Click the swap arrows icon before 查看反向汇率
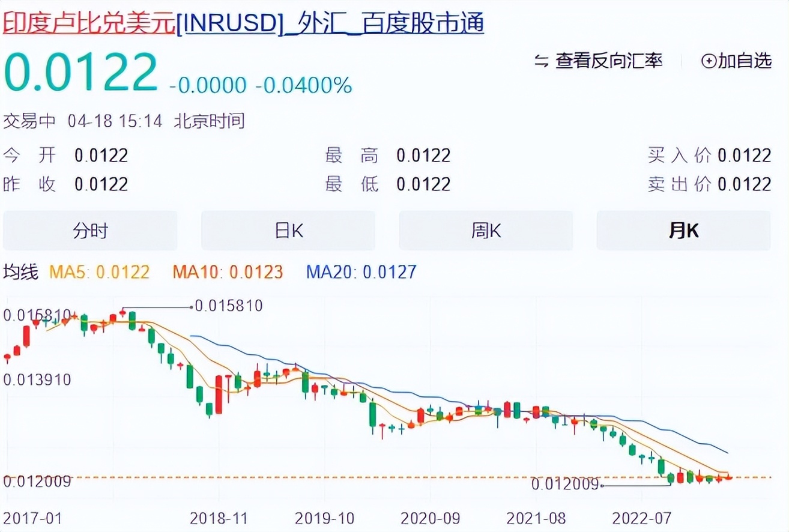The image size is (789, 532). click(x=541, y=61)
